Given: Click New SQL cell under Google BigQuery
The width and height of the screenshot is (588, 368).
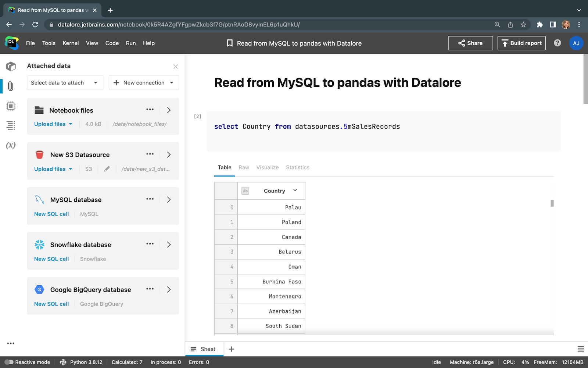Looking at the screenshot, I should coord(51,304).
